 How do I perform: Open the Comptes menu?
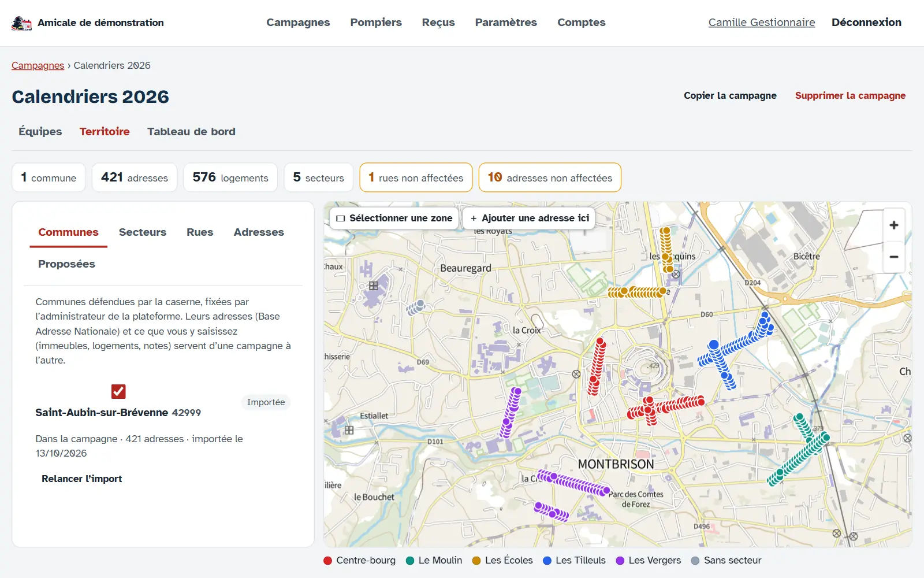(x=582, y=23)
